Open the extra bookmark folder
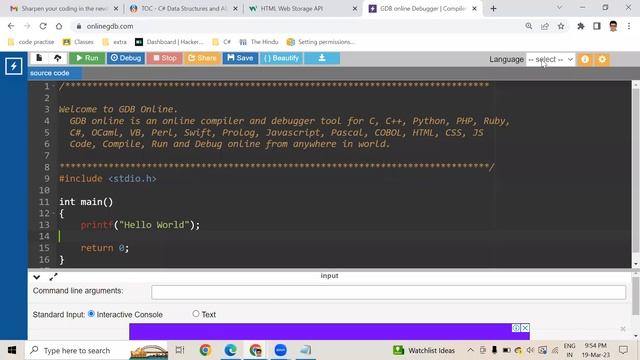640x360 pixels. (114, 42)
